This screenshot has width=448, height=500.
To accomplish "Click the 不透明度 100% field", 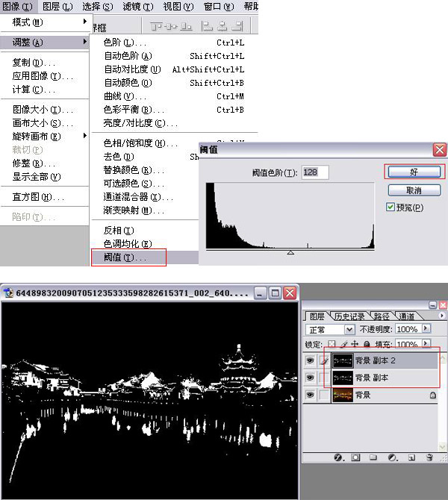I will (408, 329).
